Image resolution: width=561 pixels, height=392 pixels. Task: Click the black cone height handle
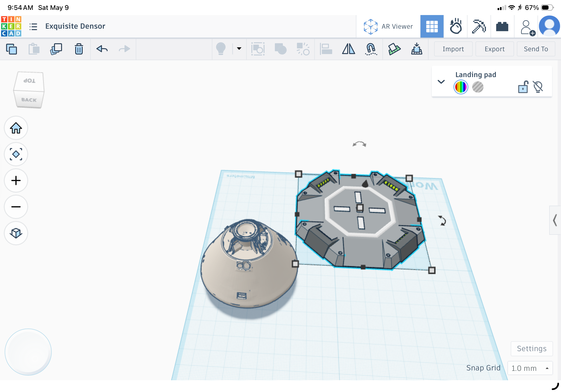pyautogui.click(x=365, y=184)
